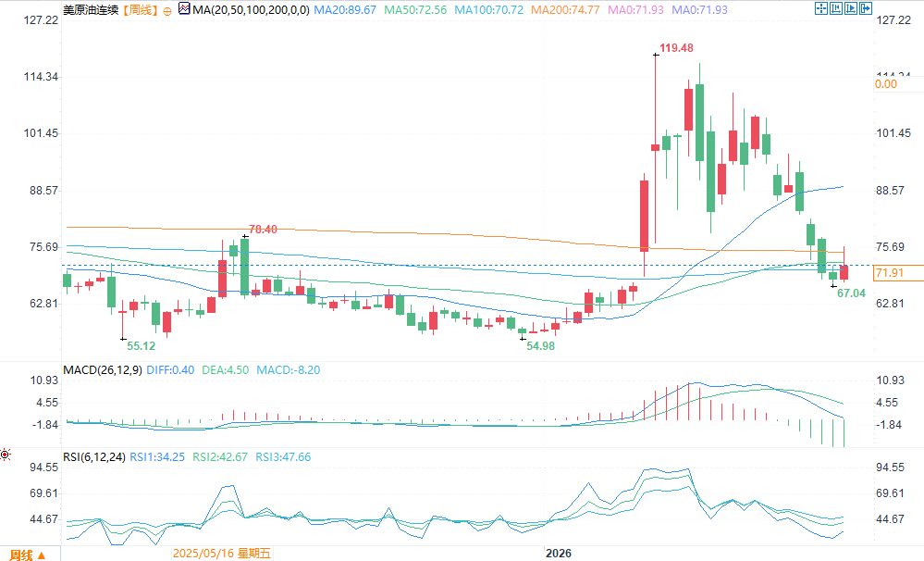Click the MA20:89.67 legend value
This screenshot has height=561, width=924.
pos(345,10)
